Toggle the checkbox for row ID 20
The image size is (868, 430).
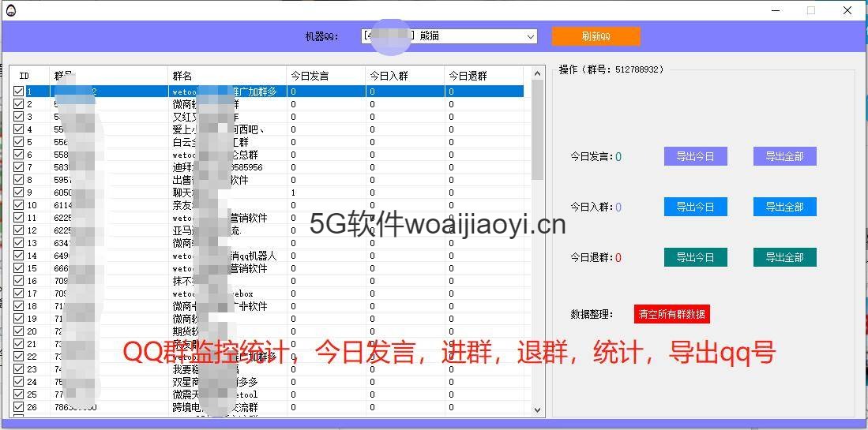(18, 331)
